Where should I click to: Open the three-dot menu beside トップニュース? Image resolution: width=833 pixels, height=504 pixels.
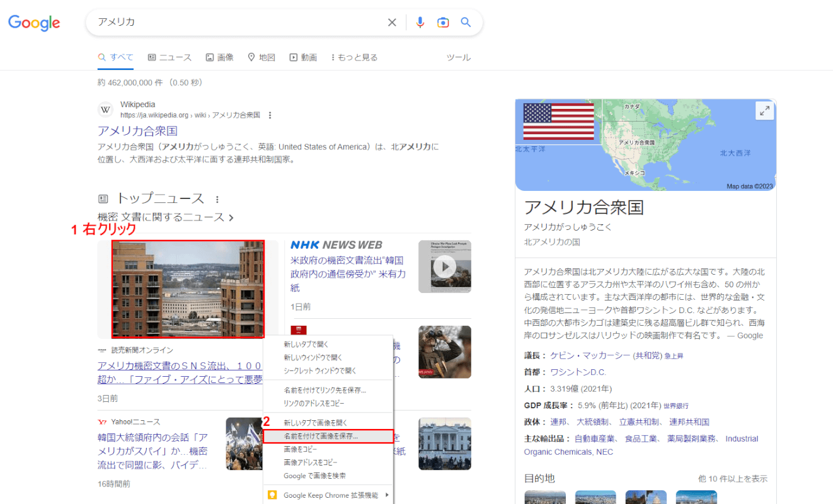click(x=217, y=199)
